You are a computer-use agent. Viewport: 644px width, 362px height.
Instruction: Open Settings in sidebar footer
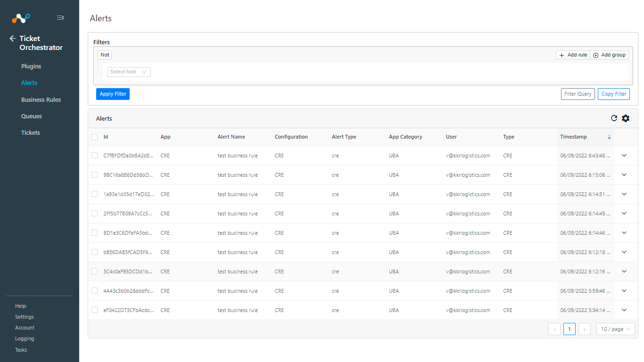point(25,317)
